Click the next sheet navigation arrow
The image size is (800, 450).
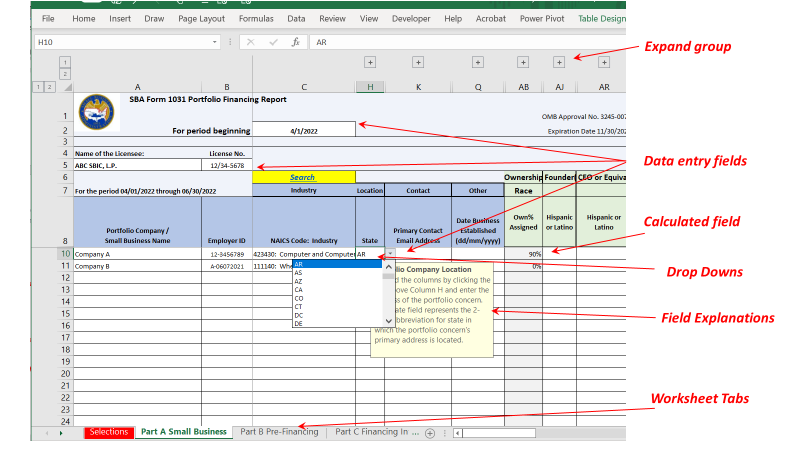pyautogui.click(x=61, y=433)
